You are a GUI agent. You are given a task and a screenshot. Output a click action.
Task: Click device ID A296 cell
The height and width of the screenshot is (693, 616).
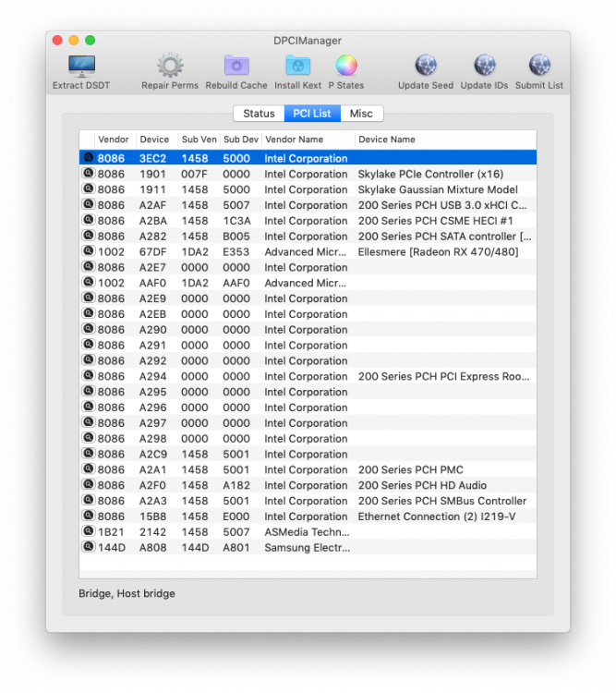pos(153,407)
